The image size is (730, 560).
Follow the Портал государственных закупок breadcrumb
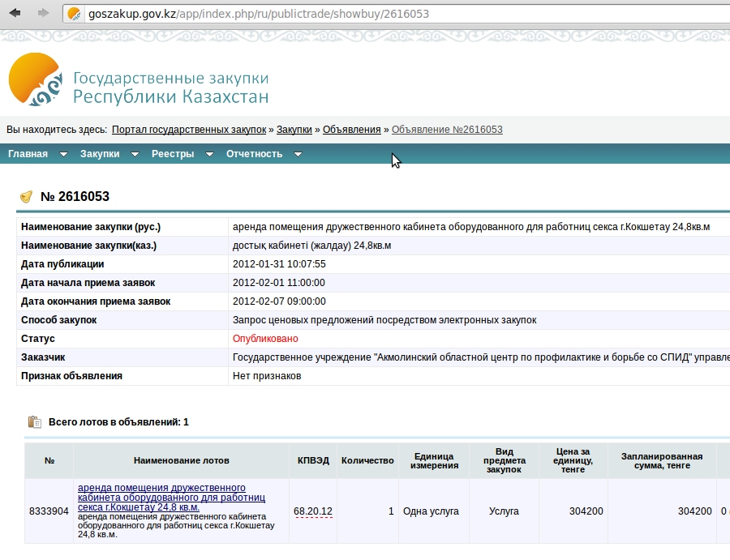click(189, 130)
